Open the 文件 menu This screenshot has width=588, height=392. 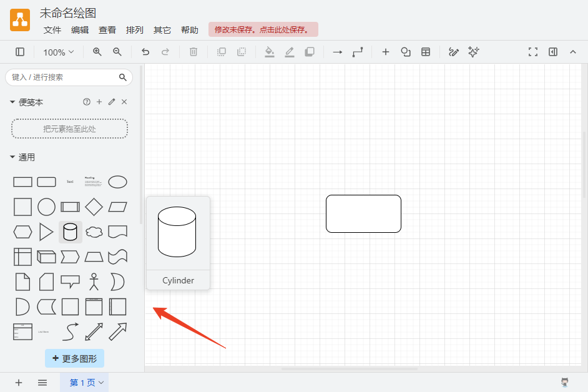[52, 30]
